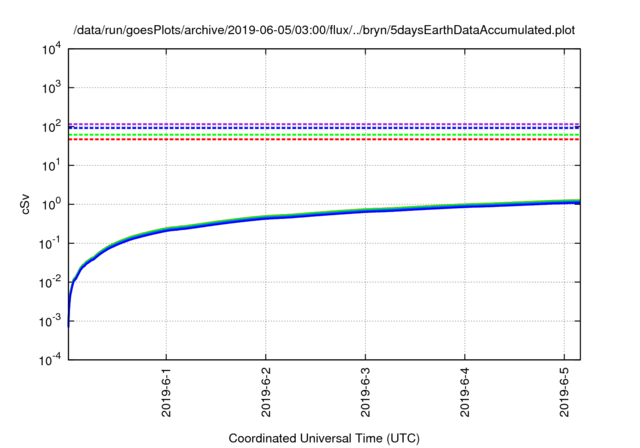Click the purple dashed threshold line
Image resolution: width=640 pixels, height=448 pixels.
[x=324, y=124]
